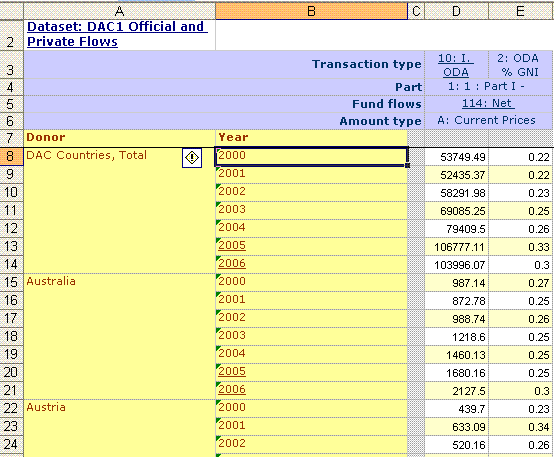Click the Transaction type label
Screen dimensions: 554x457
(366, 64)
